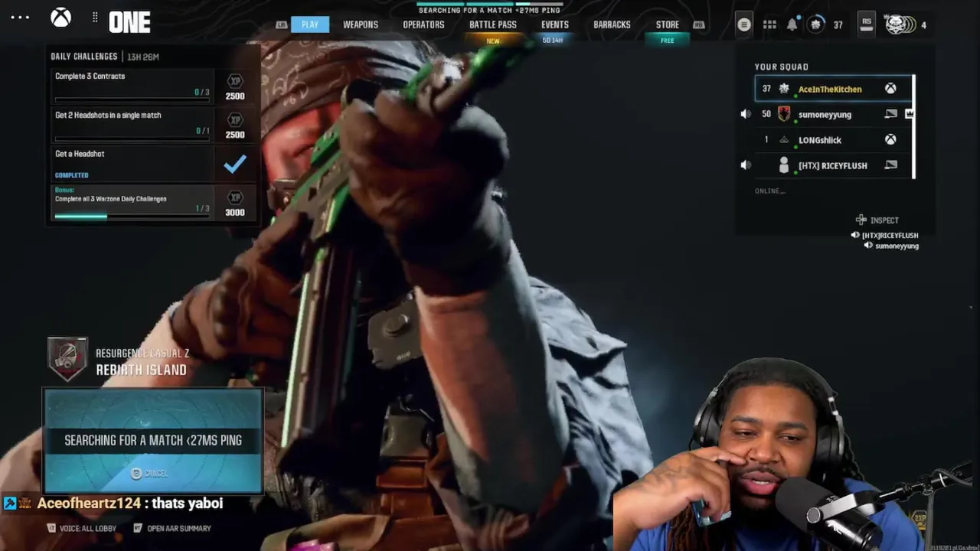
Task: Click the LB bumper icon
Action: 281,24
